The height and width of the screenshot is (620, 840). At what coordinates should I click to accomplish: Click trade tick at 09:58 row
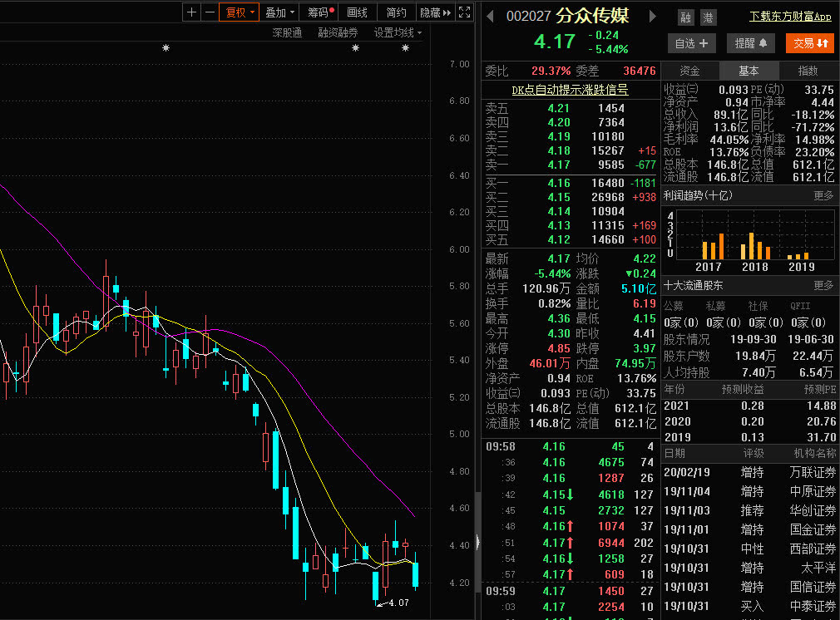[x=570, y=446]
